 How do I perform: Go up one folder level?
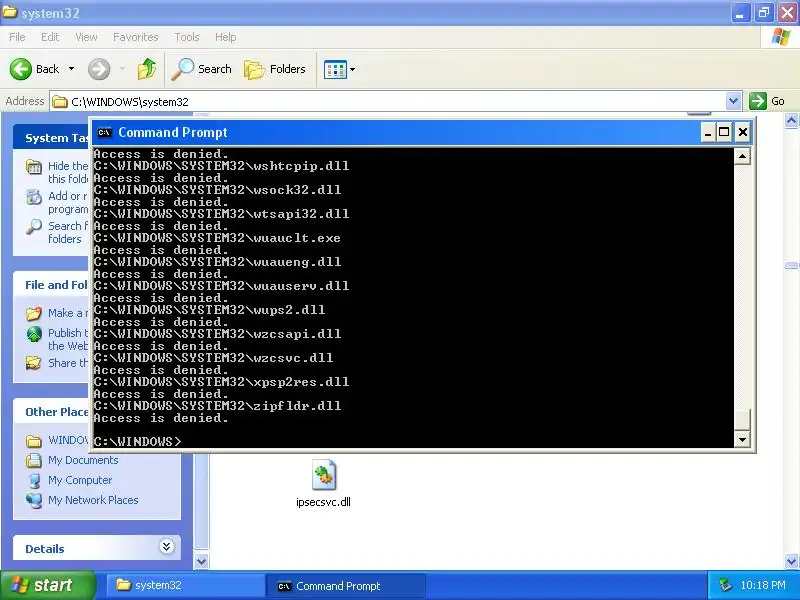pyautogui.click(x=147, y=69)
